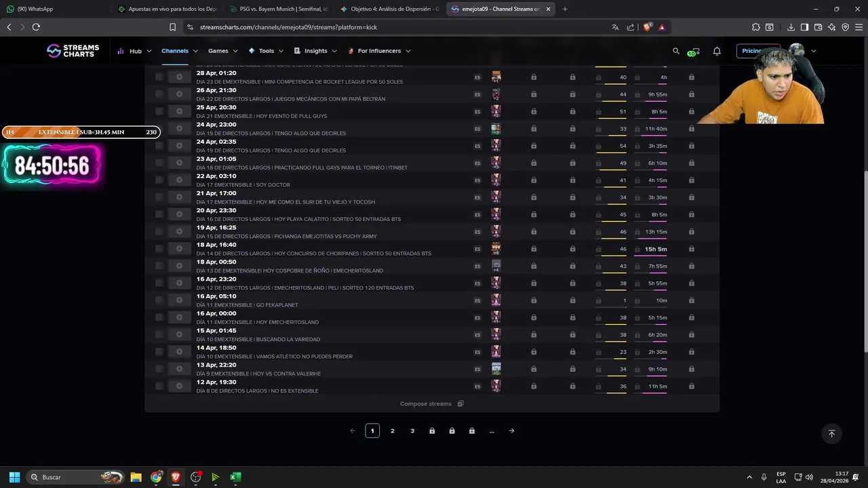The width and height of the screenshot is (868, 488).
Task: Open the Brave VPN shield icon
Action: click(x=845, y=27)
